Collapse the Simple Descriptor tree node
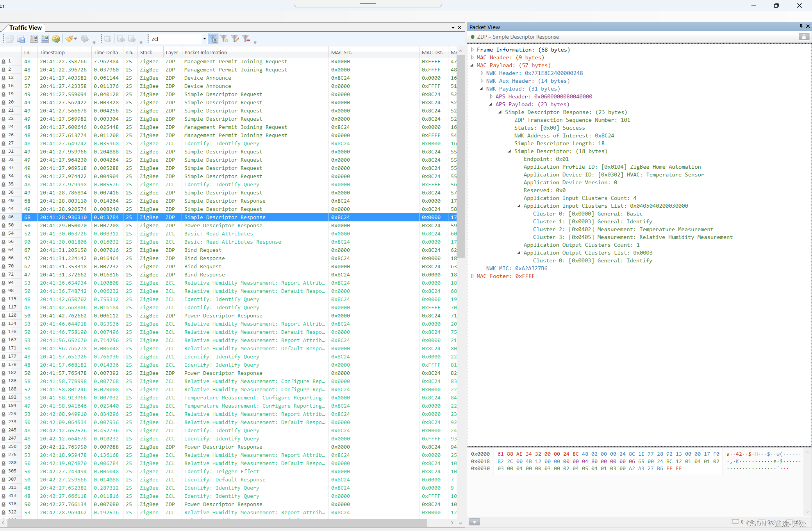This screenshot has height=531, width=812. (510, 151)
